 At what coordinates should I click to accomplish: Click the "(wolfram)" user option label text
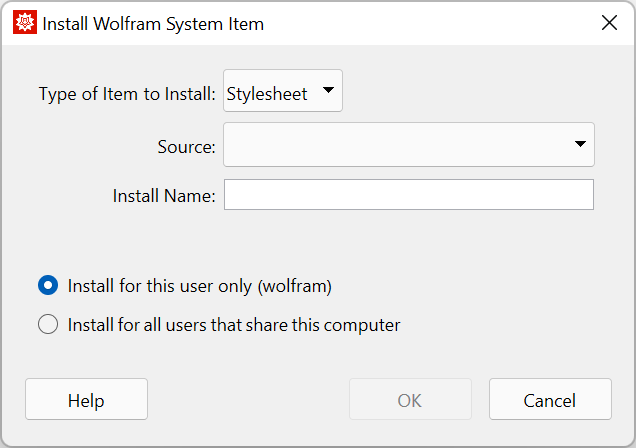294,286
